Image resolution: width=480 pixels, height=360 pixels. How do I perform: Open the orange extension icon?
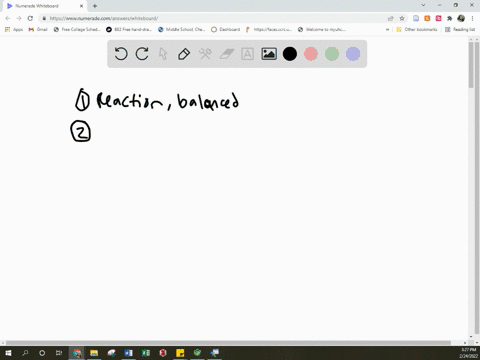coord(427,18)
